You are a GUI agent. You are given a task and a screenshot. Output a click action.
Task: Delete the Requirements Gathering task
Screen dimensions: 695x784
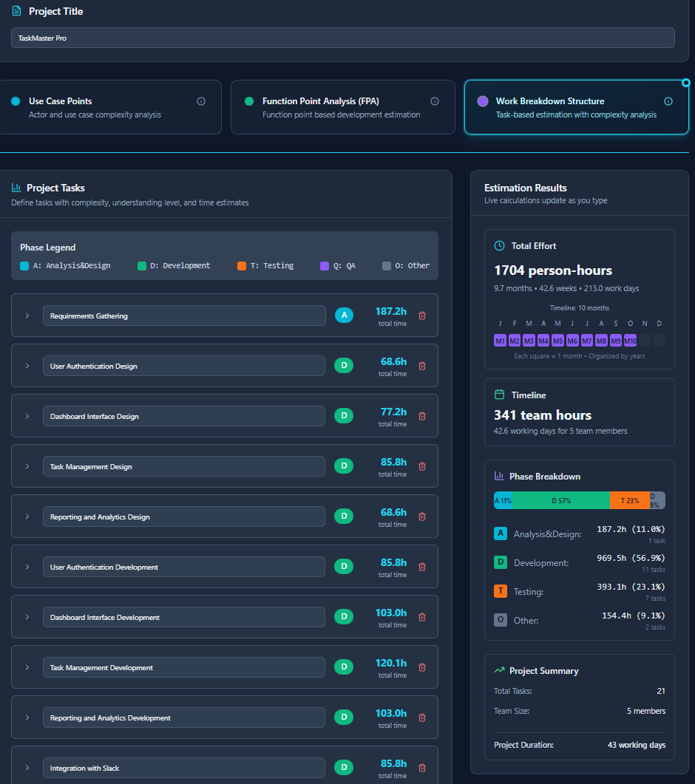pos(421,316)
